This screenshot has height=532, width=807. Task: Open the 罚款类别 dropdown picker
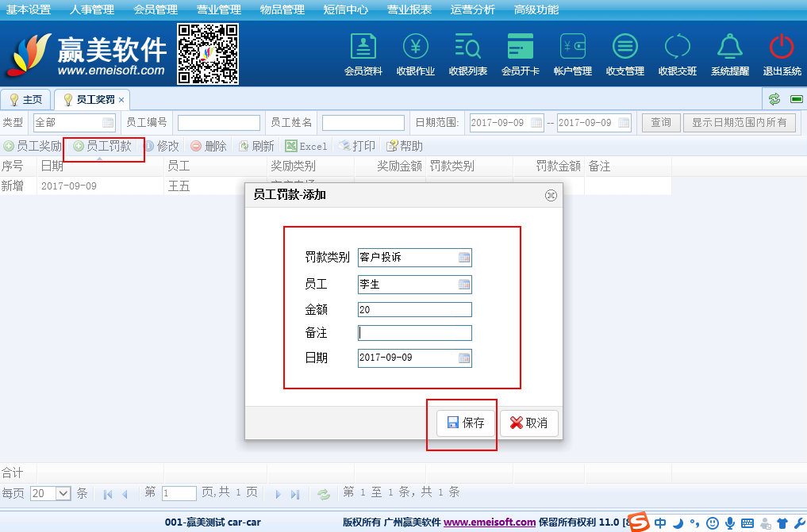click(x=464, y=258)
